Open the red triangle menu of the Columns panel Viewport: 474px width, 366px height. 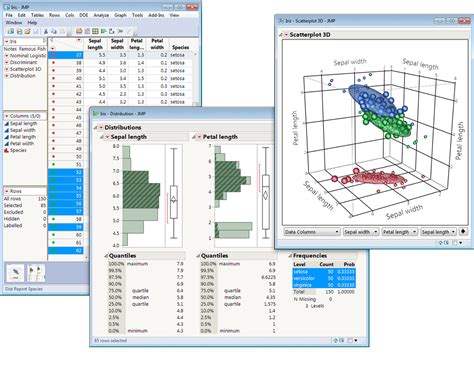(6, 116)
